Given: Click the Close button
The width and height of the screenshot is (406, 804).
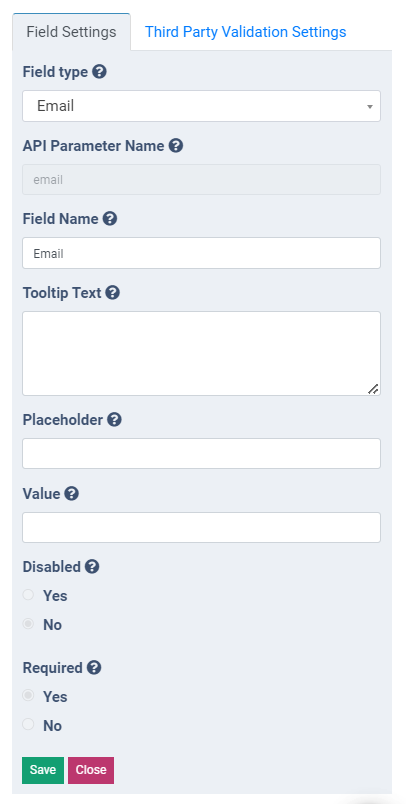Looking at the screenshot, I should [x=91, y=770].
